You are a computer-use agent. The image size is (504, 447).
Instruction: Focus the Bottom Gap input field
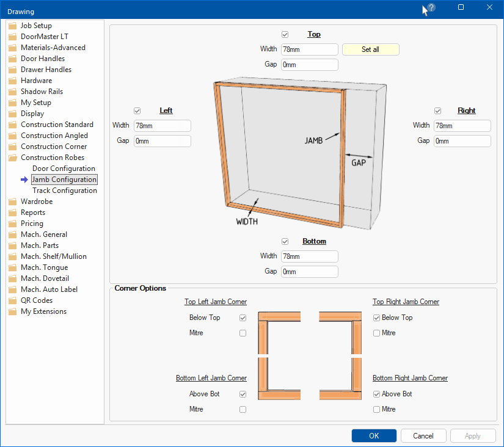point(309,272)
